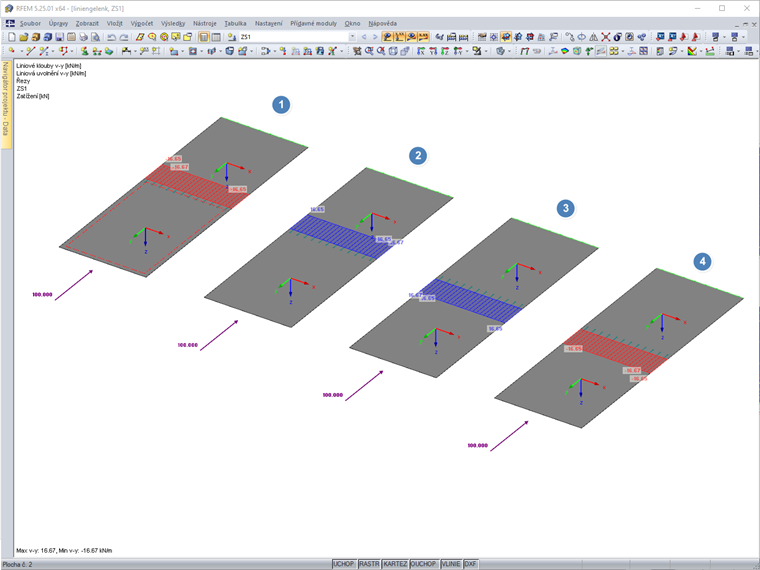Click the Redo arrow icon
The height and width of the screenshot is (570, 760).
coord(124,37)
